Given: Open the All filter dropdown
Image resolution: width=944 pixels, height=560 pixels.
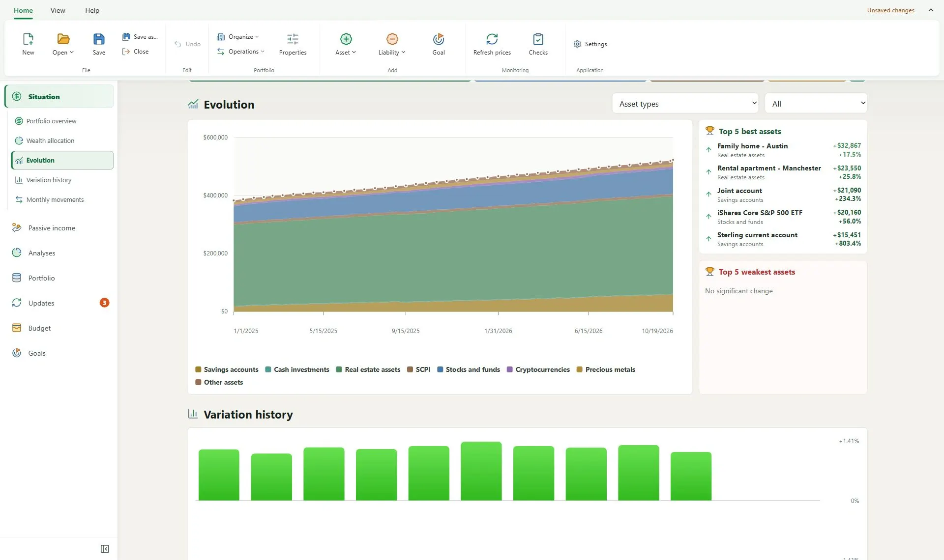Looking at the screenshot, I should [x=816, y=104].
